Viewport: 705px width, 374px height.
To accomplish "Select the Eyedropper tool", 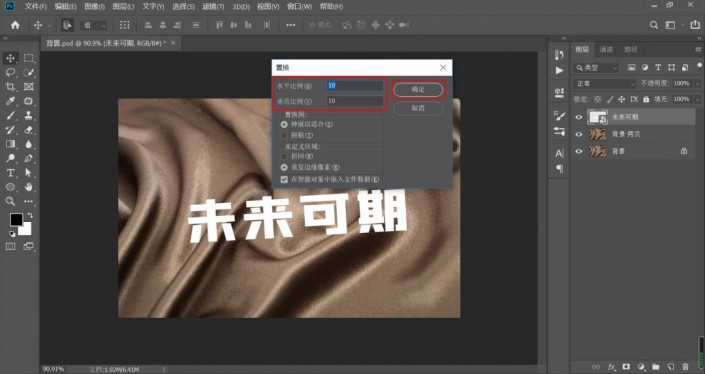I will [10, 101].
